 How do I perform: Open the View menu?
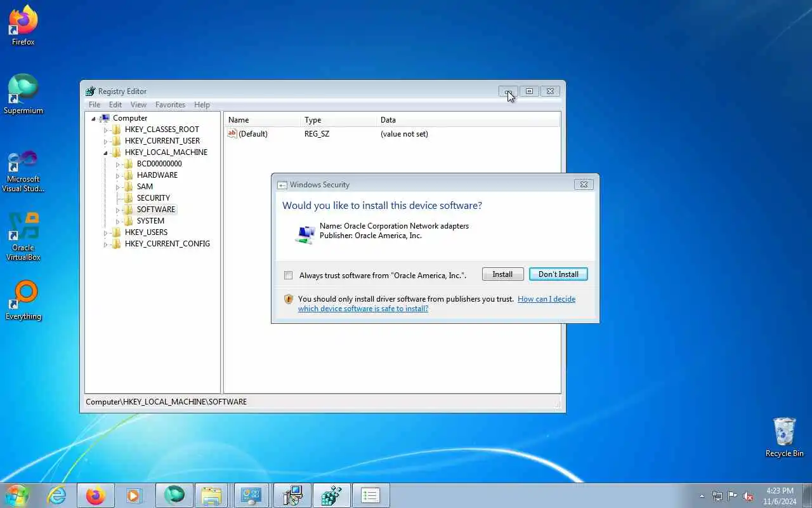pos(138,105)
